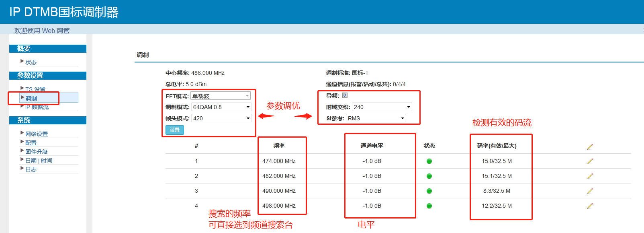Open the 日志 log page
The image size is (644, 233).
pyautogui.click(x=31, y=169)
